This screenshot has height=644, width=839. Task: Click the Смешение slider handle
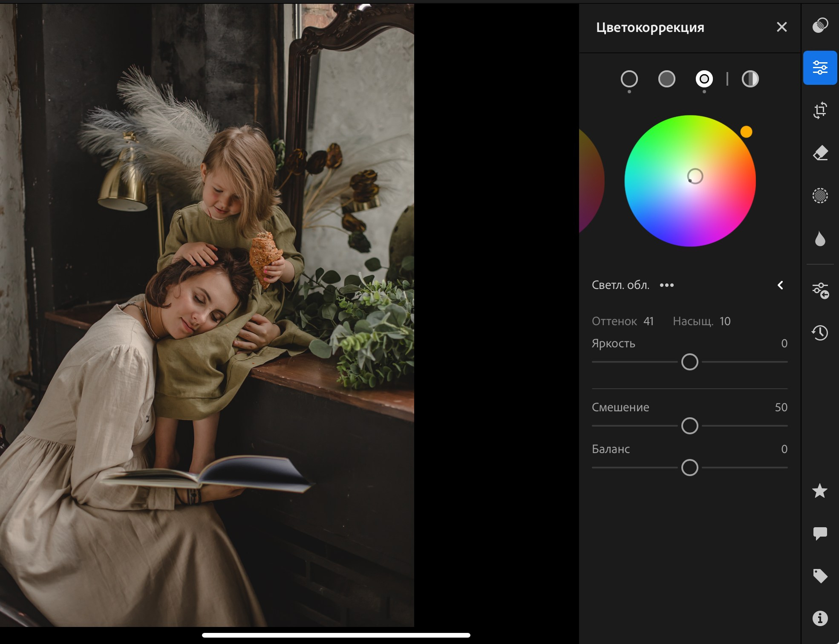[x=689, y=426]
